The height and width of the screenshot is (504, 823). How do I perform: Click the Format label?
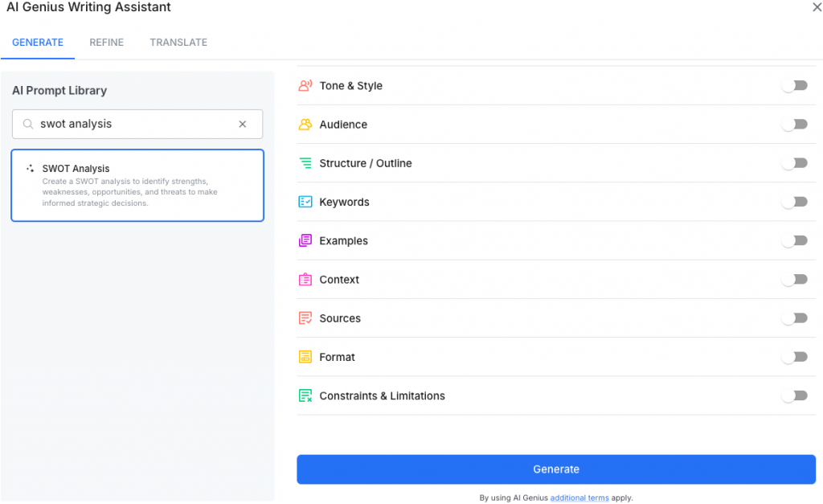(x=337, y=357)
